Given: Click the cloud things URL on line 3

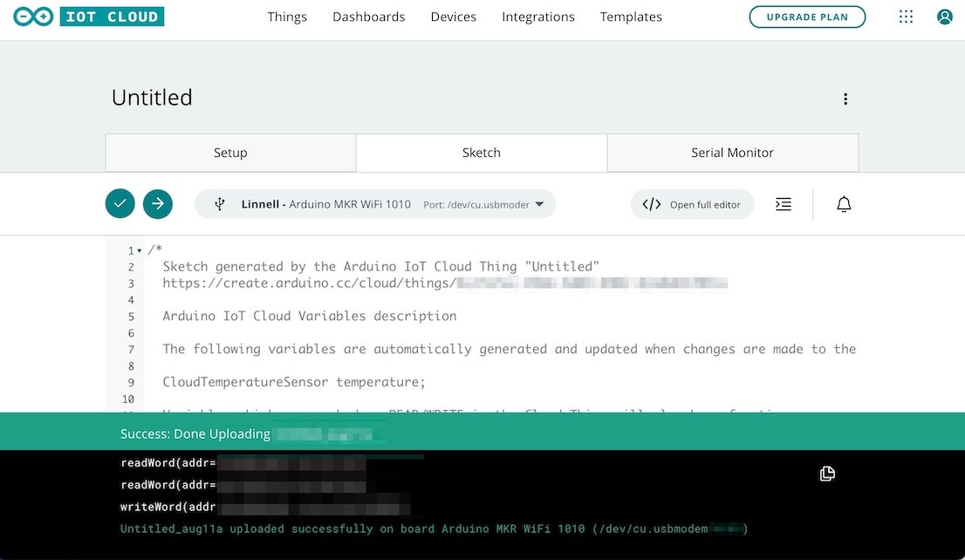Looking at the screenshot, I should [x=445, y=283].
